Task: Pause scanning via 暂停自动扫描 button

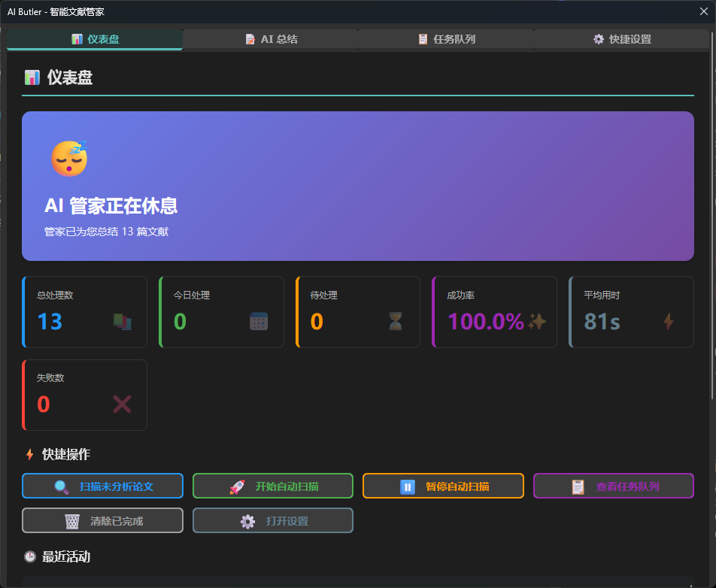Action: click(x=443, y=486)
